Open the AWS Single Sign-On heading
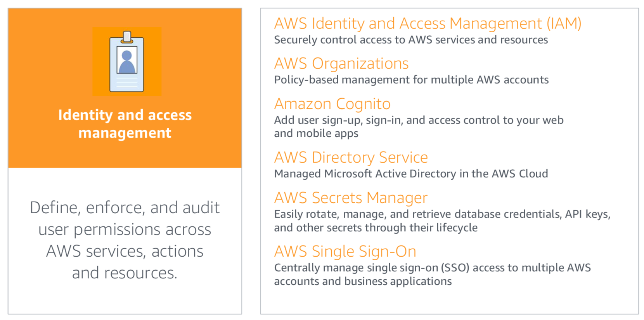Screen dimensions: 644x320 click(x=345, y=252)
